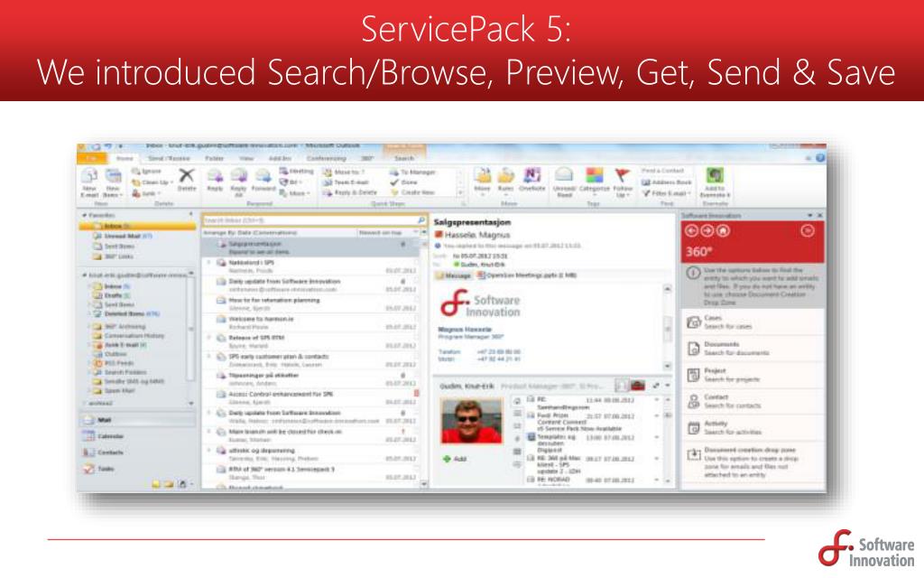Click the Ignore conversation icon
The image size is (924, 578).
pos(135,171)
